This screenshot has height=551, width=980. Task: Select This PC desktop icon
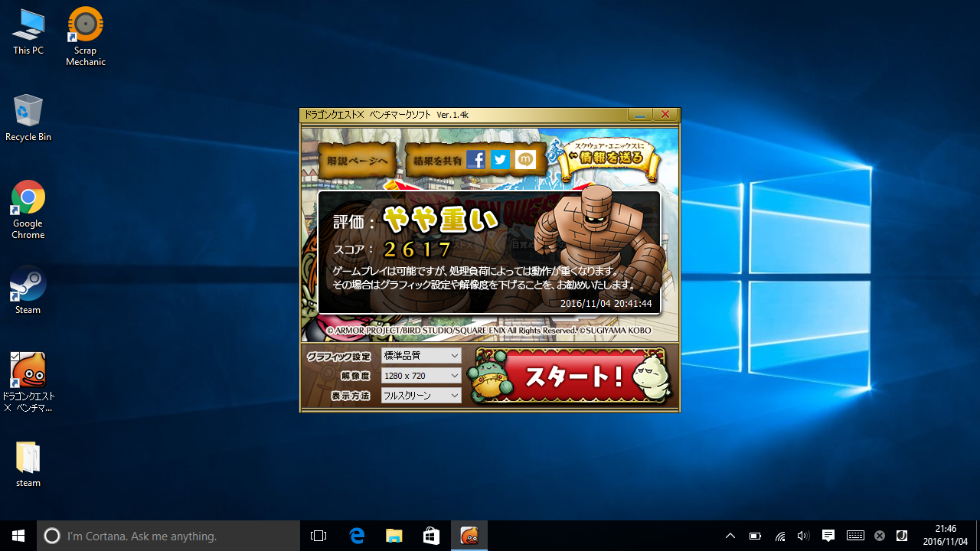pos(28,32)
